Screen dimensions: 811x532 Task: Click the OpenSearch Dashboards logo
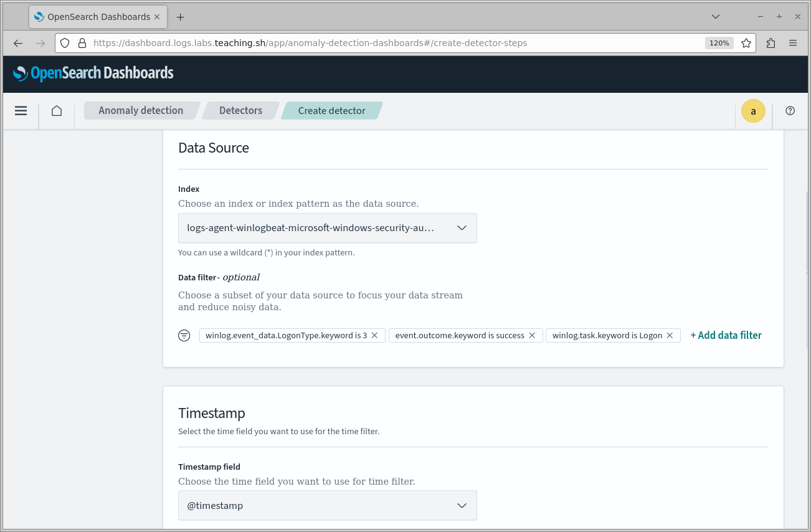point(93,74)
